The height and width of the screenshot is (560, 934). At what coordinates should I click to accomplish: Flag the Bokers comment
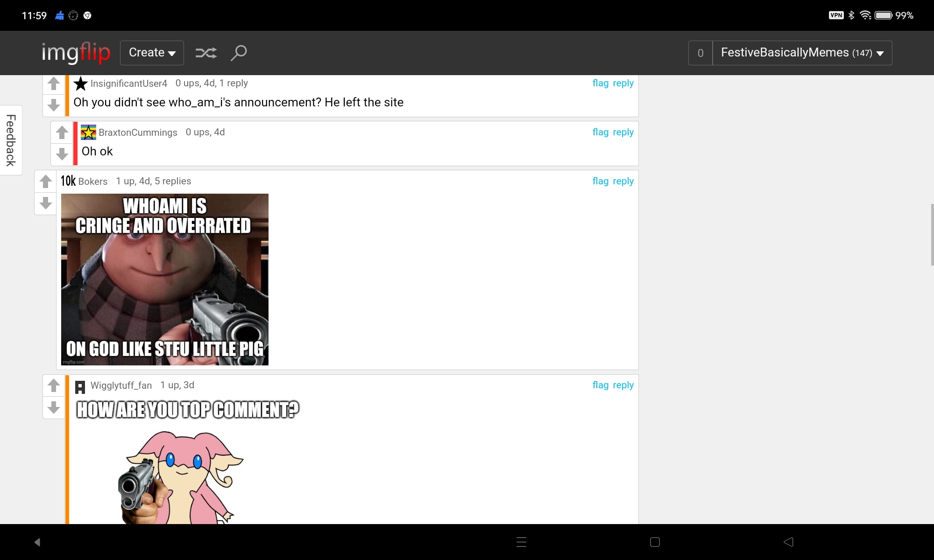click(x=601, y=181)
